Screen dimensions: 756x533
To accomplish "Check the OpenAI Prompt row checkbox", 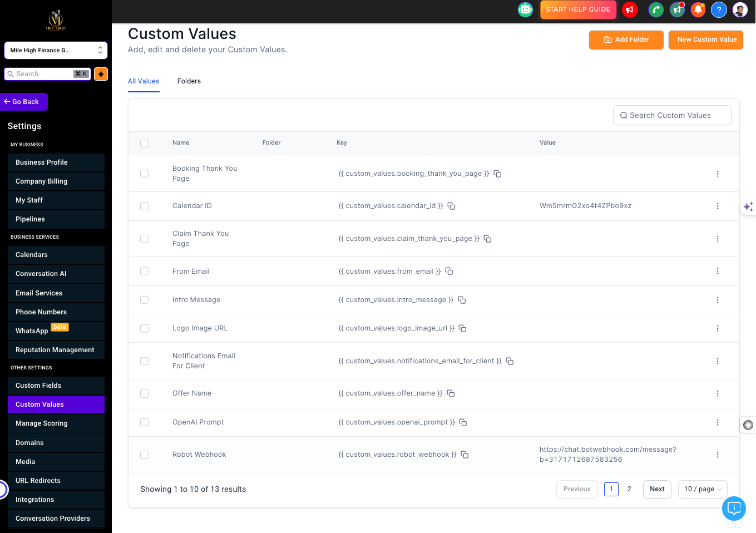I will [x=145, y=422].
